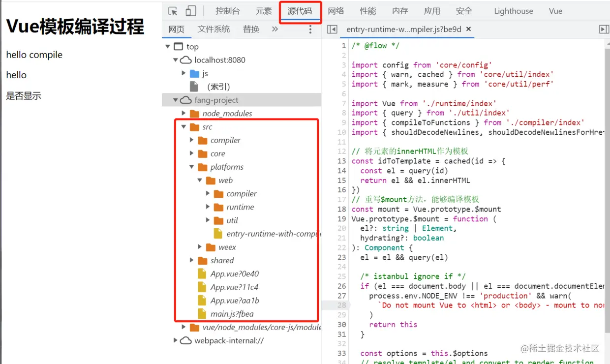Close the entry-runtime-w...mpiler.js tab
Image resolution: width=610 pixels, height=364 pixels.
click(x=469, y=29)
